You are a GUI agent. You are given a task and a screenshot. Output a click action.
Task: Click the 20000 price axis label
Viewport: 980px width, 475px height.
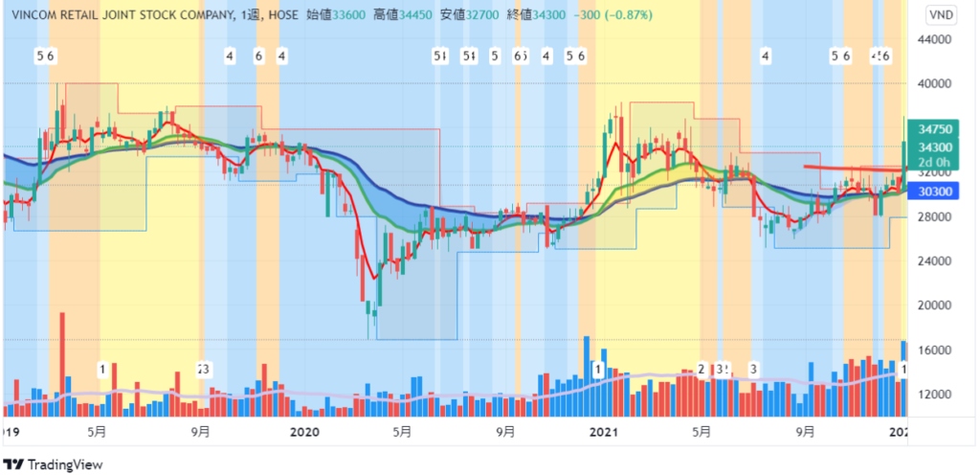pyautogui.click(x=936, y=305)
